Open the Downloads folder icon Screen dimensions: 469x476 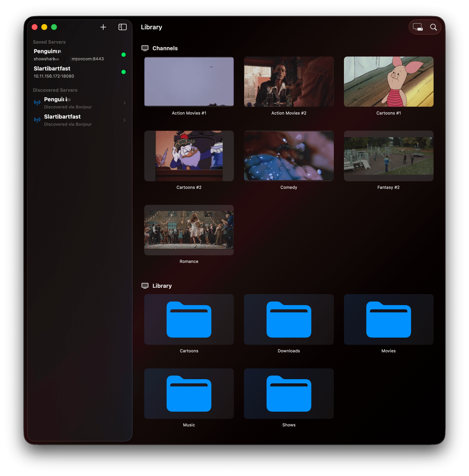pos(288,319)
